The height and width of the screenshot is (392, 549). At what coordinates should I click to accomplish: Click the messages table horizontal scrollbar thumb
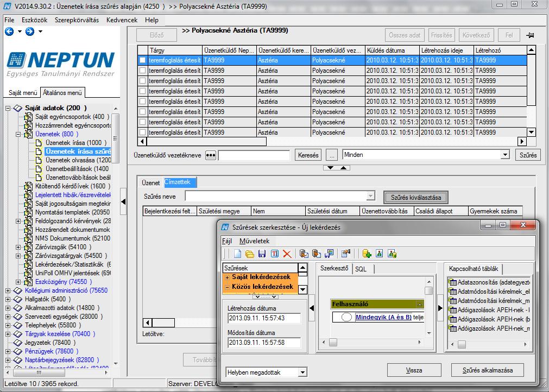click(206, 141)
